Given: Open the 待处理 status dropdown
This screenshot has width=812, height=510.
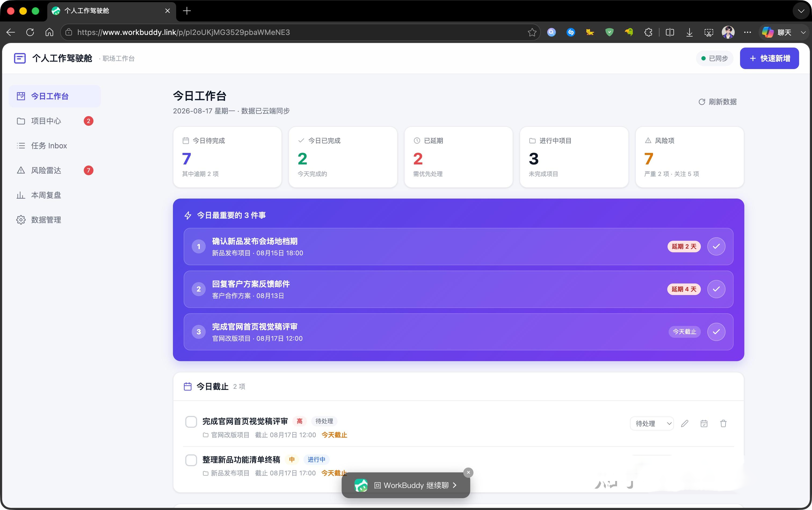Looking at the screenshot, I should pos(651,423).
